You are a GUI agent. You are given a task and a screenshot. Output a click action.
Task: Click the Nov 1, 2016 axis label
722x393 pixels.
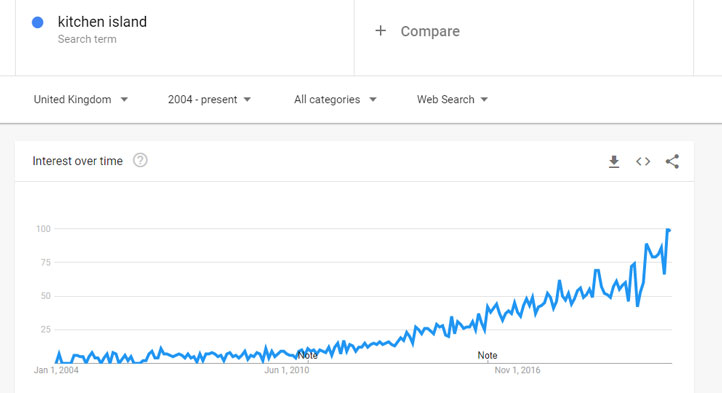tap(517, 370)
